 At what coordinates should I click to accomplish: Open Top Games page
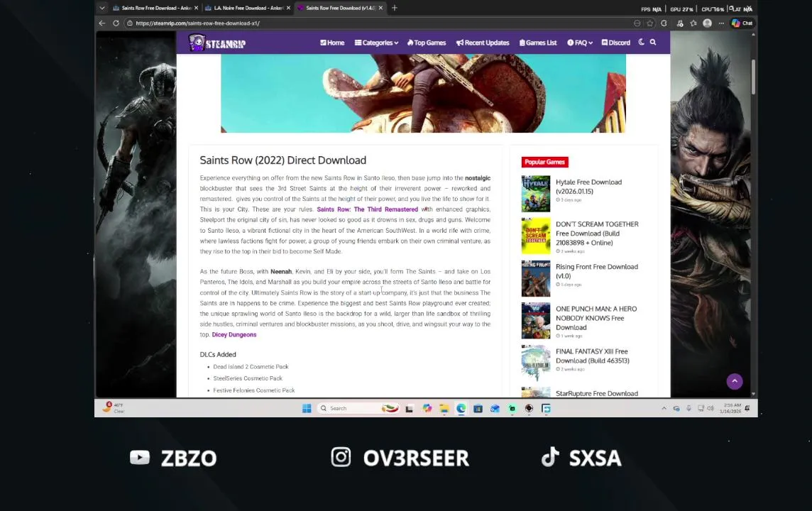coord(427,43)
